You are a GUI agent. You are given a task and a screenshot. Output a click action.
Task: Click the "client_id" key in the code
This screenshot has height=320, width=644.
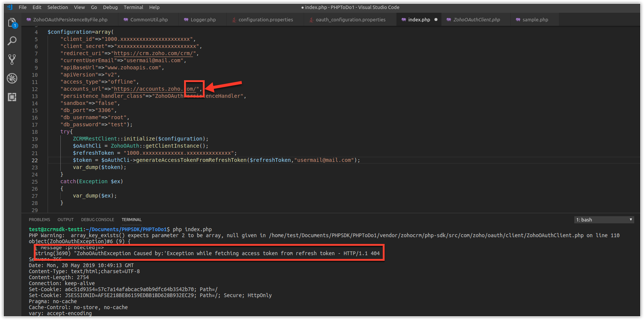click(78, 39)
